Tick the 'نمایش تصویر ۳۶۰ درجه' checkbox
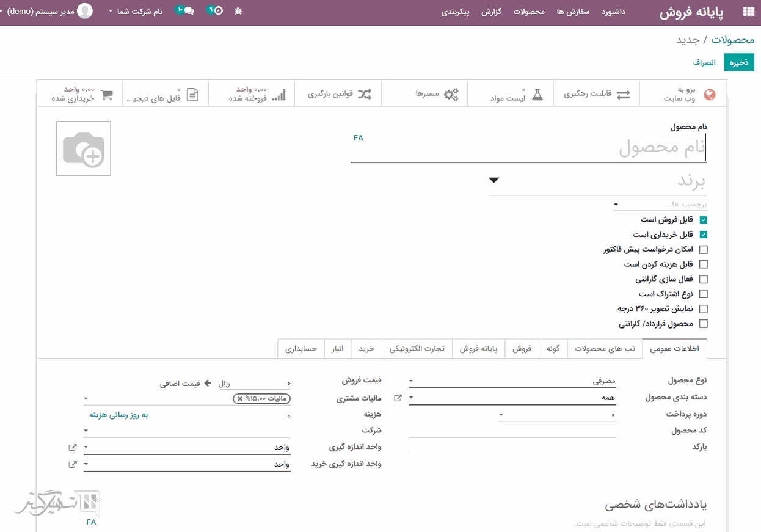Image resolution: width=761 pixels, height=532 pixels. click(x=703, y=309)
